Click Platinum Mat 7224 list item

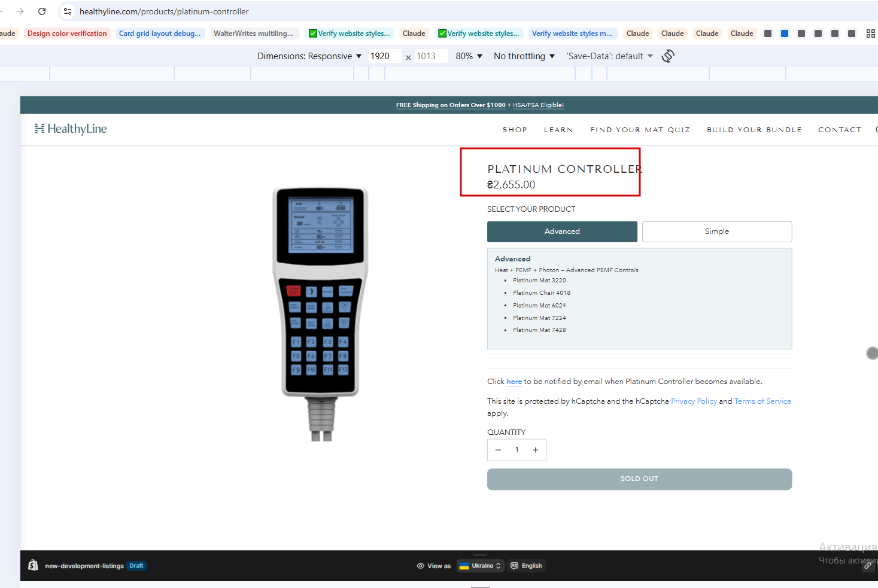coord(539,318)
